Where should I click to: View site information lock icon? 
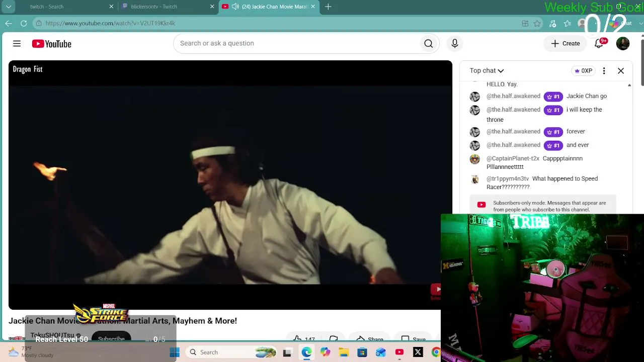[39, 23]
